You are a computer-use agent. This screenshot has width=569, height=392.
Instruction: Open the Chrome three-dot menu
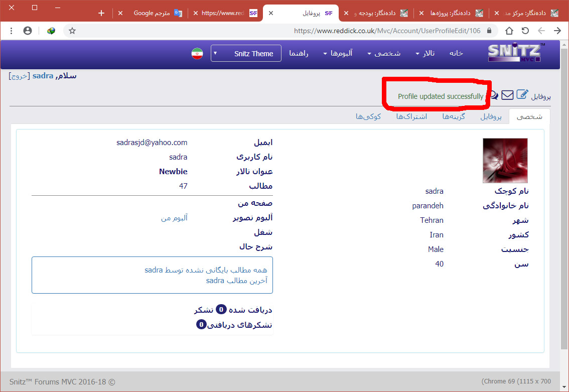(x=11, y=31)
